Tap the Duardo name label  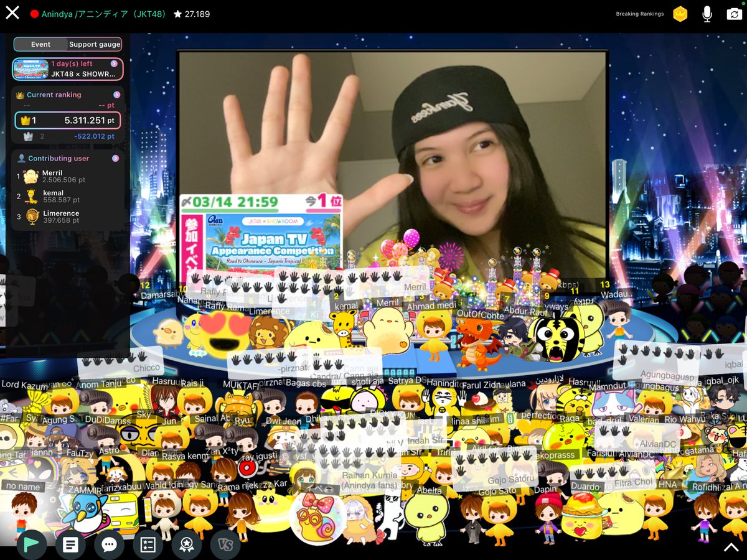pos(585,487)
